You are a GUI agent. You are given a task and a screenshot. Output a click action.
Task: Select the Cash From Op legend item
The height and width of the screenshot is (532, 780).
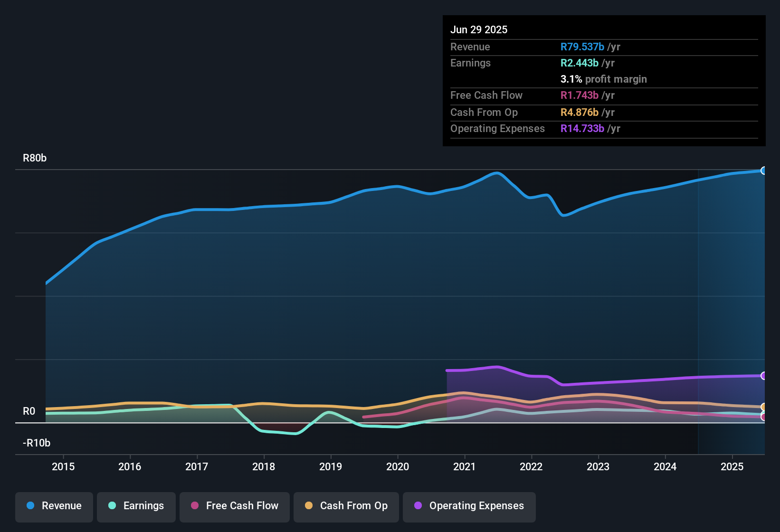pyautogui.click(x=346, y=507)
